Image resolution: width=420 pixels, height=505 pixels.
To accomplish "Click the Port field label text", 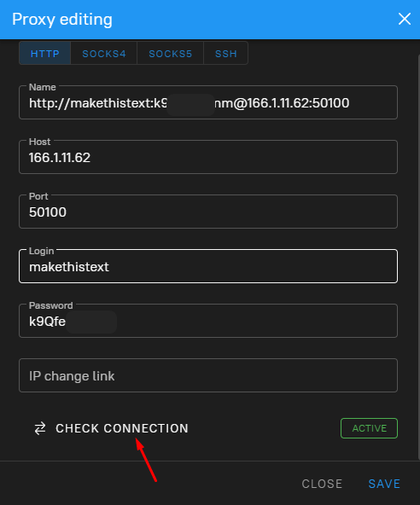I will pyautogui.click(x=38, y=196).
